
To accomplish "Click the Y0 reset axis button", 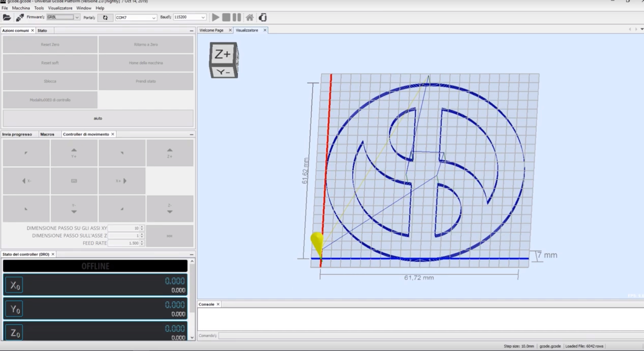I will point(14,309).
